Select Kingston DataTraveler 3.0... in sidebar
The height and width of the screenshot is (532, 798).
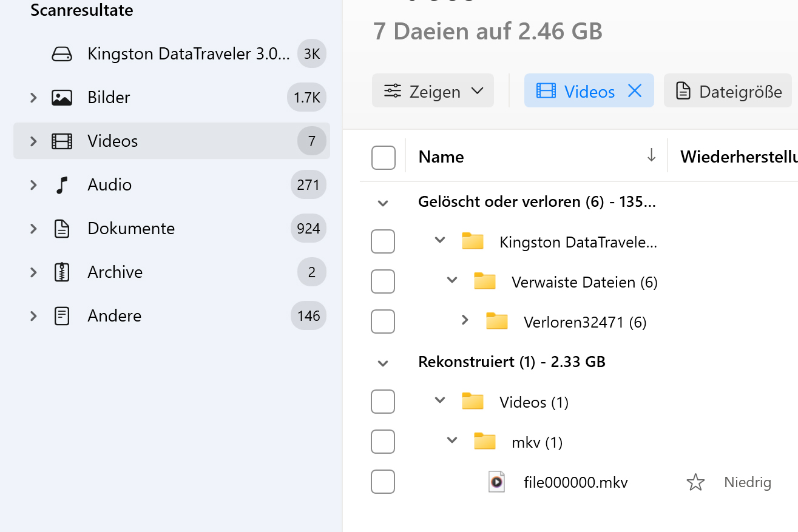[x=172, y=54]
